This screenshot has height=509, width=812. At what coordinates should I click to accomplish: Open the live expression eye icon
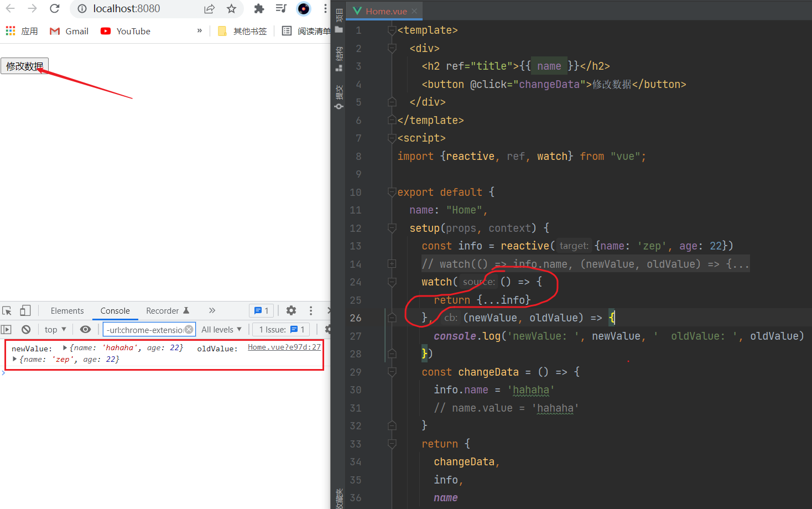tap(85, 329)
